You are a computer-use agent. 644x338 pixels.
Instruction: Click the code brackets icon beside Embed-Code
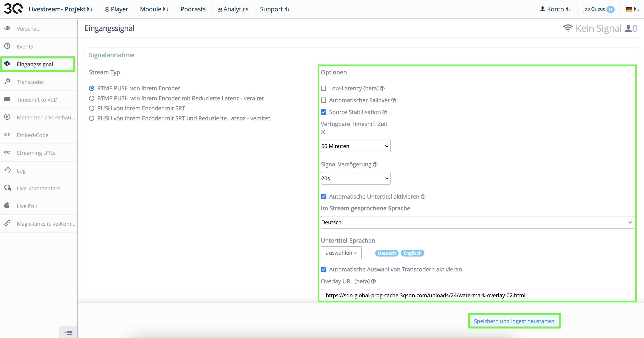7,135
